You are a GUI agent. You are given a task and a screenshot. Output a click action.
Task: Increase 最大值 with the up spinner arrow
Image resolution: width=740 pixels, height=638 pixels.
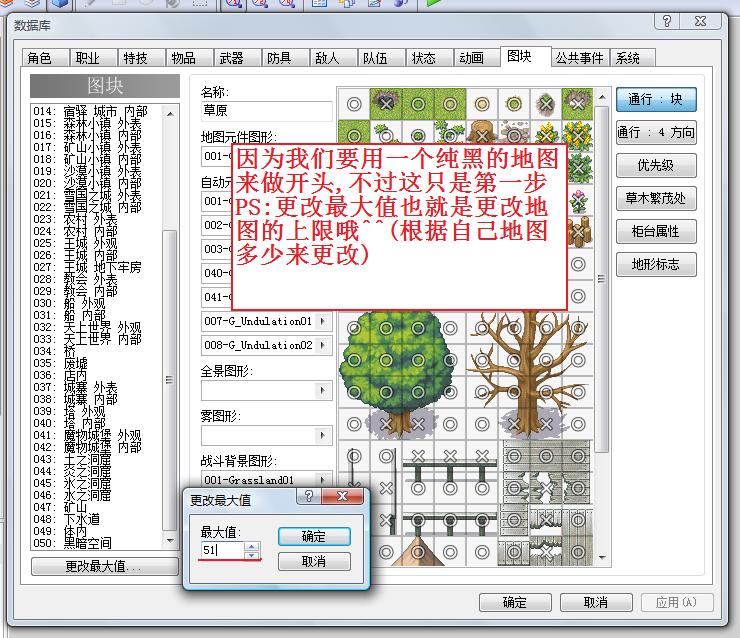[x=252, y=546]
